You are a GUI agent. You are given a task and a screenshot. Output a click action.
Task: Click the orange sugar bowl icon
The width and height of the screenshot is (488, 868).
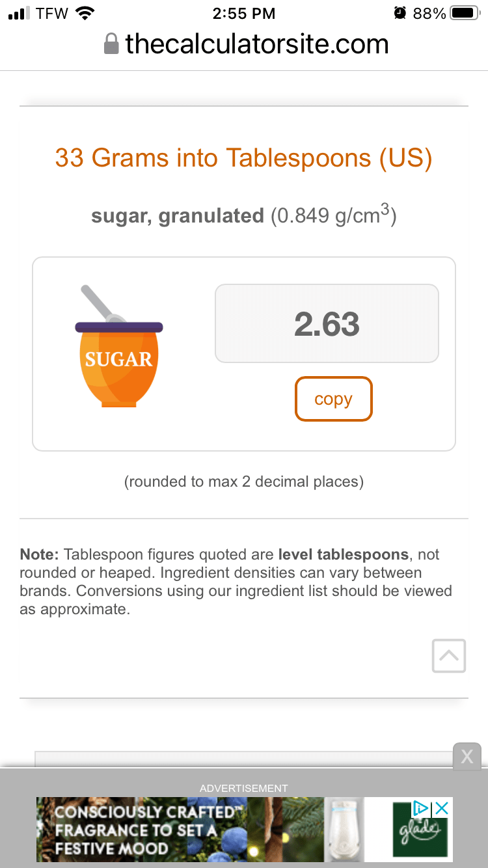click(119, 346)
